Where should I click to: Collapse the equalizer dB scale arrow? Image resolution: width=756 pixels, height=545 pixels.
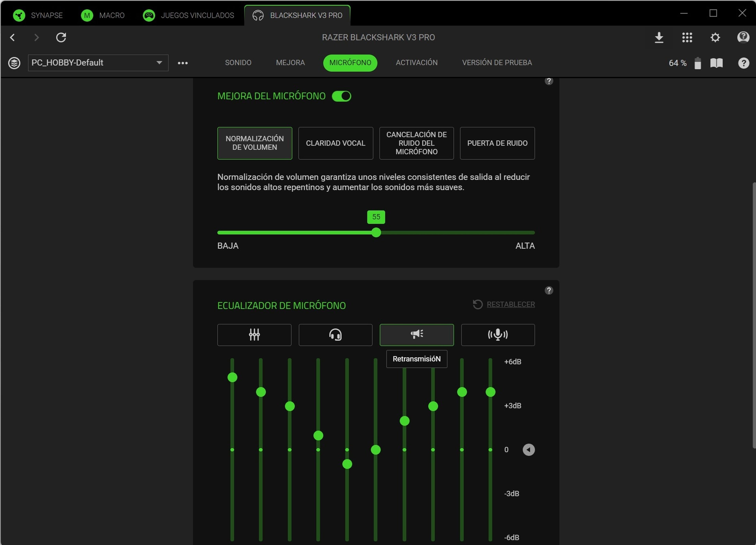click(x=529, y=449)
